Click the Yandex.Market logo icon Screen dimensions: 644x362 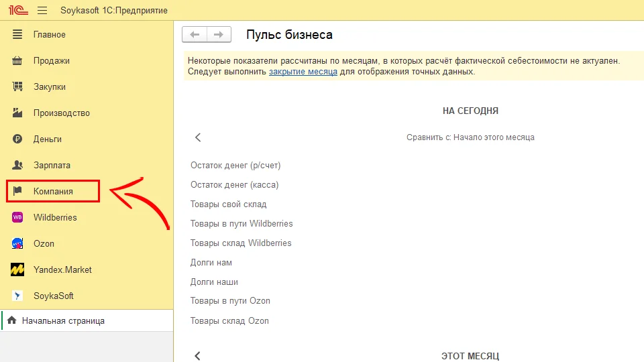[x=18, y=270]
